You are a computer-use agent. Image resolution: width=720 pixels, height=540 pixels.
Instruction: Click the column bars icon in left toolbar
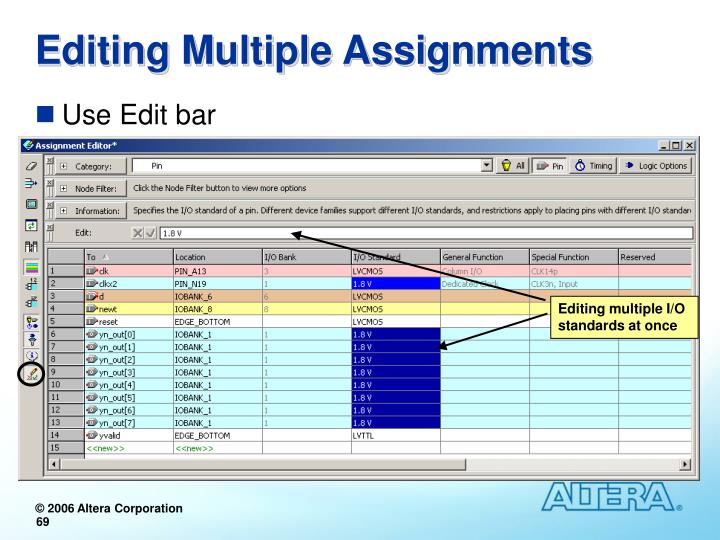pyautogui.click(x=31, y=247)
